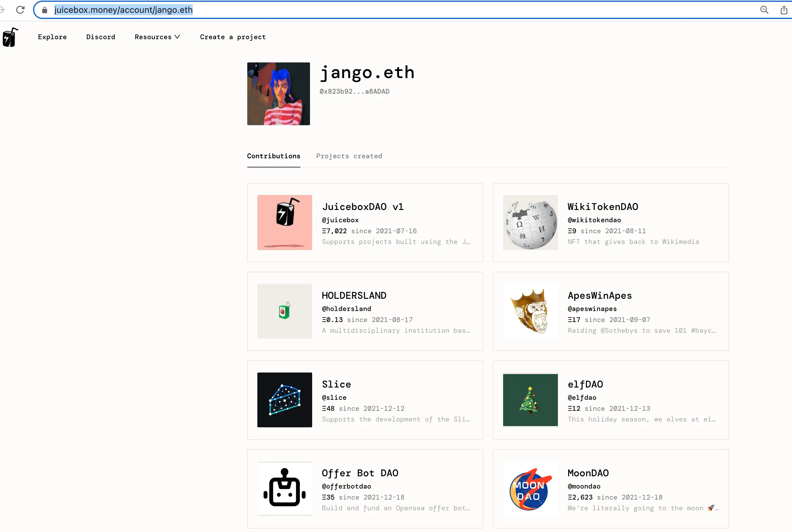
Task: Select the Offer Bot DAO robot logo
Action: tap(285, 489)
